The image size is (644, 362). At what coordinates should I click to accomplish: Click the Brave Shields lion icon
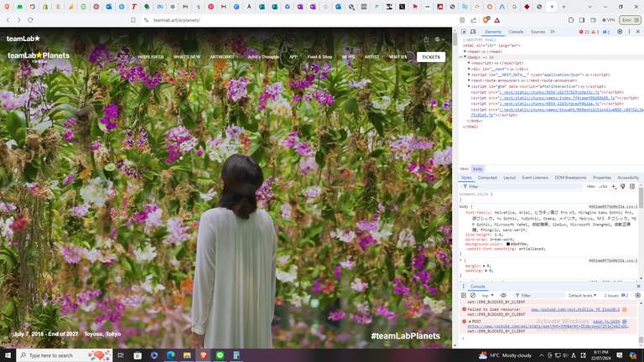(486, 19)
